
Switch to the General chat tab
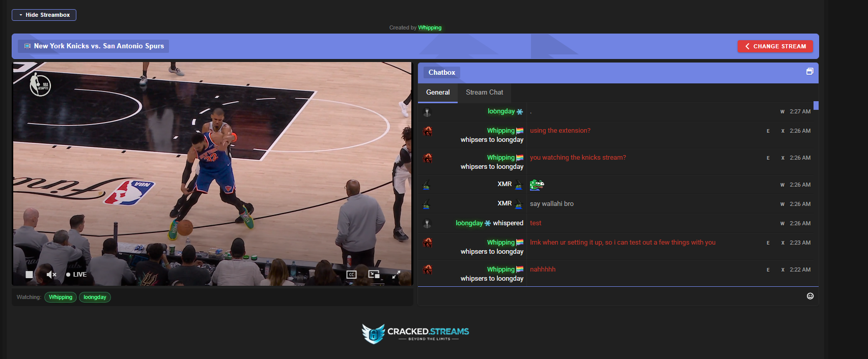pyautogui.click(x=438, y=93)
